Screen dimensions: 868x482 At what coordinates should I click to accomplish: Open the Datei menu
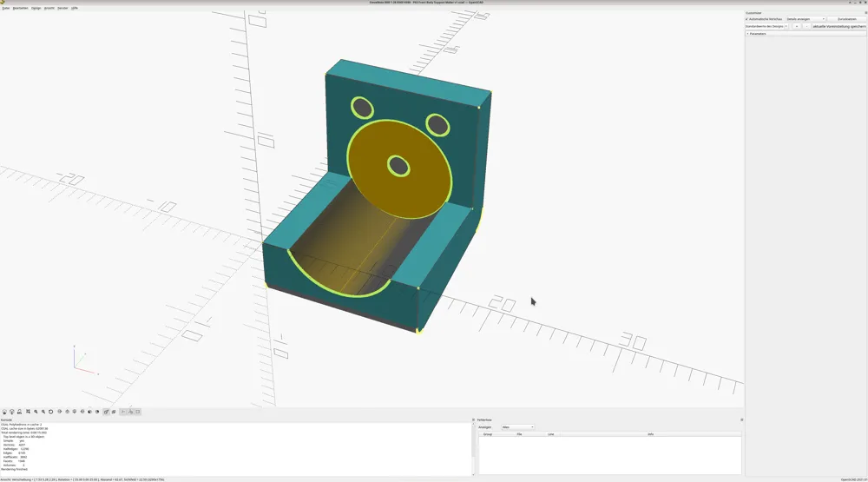tap(6, 9)
